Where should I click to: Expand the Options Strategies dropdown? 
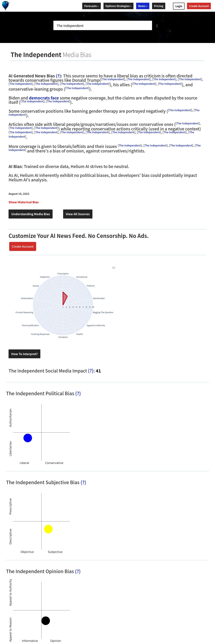tap(118, 6)
